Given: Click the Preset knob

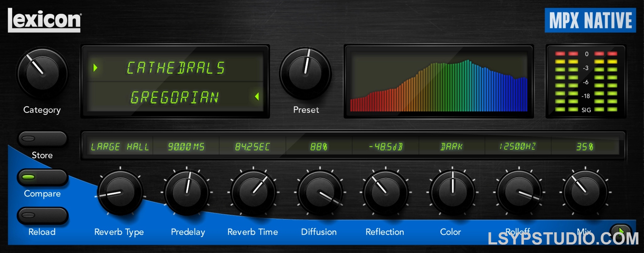Looking at the screenshot, I should [x=305, y=74].
